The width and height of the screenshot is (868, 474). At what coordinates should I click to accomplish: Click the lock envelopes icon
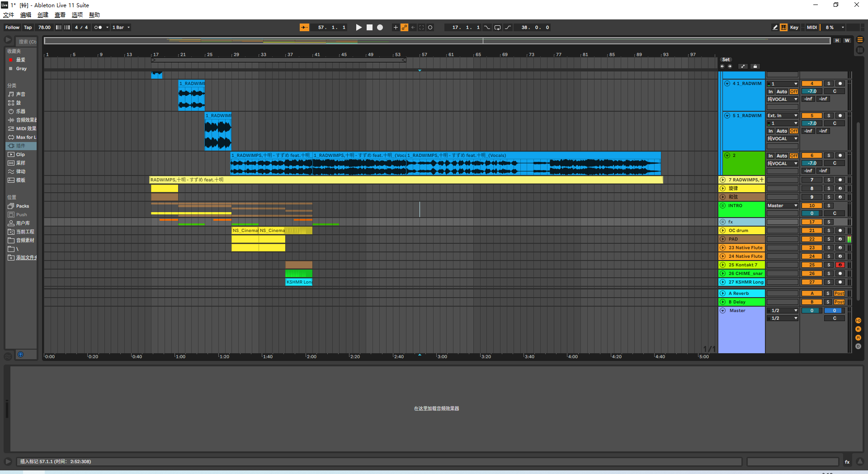coord(755,66)
